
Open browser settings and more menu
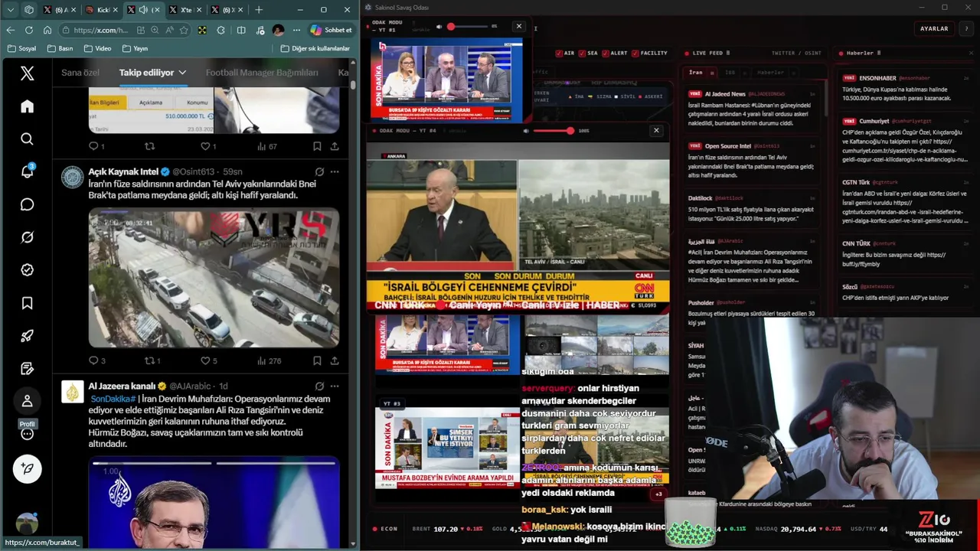[x=297, y=30]
